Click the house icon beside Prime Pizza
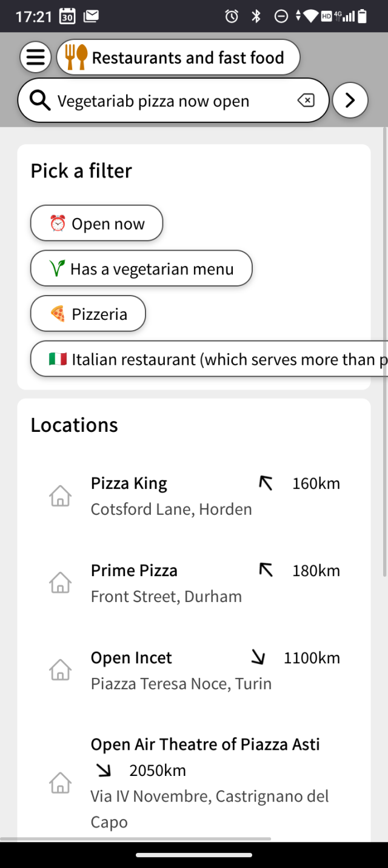This screenshot has height=868, width=388. click(60, 583)
